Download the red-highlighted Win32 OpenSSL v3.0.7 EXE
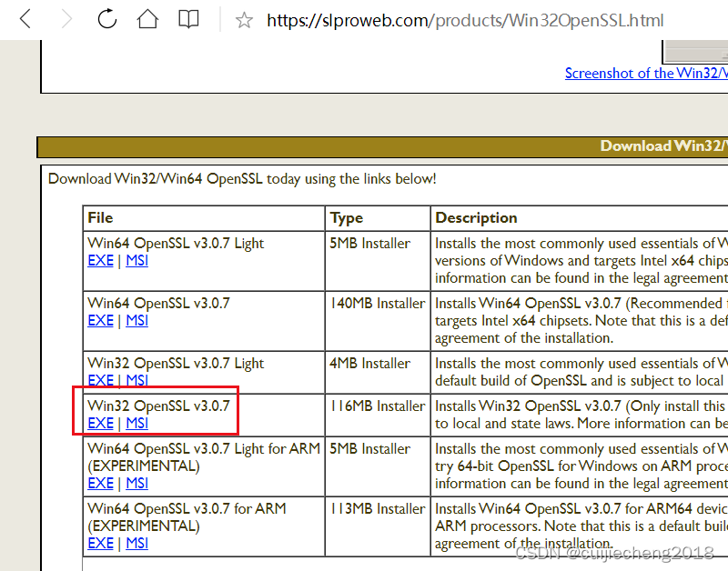This screenshot has height=571, width=728. point(100,423)
